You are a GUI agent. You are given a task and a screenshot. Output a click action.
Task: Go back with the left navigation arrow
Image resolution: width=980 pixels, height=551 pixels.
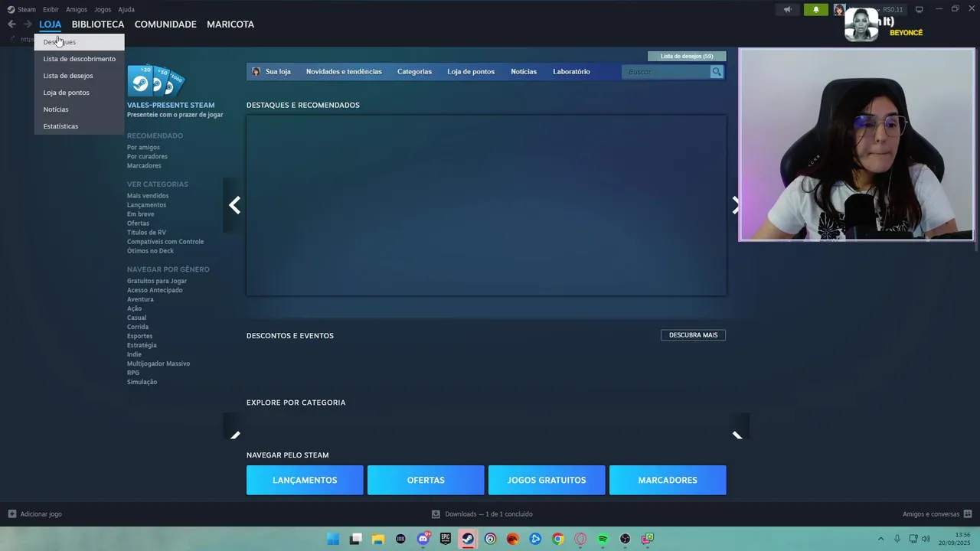(11, 24)
